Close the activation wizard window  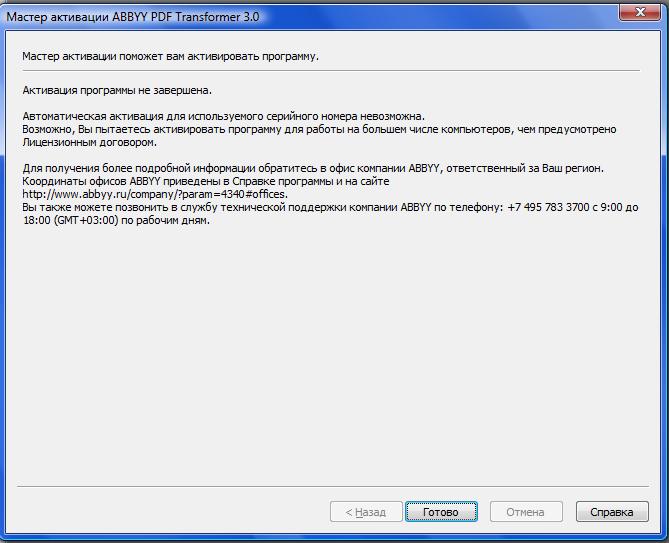(x=639, y=12)
